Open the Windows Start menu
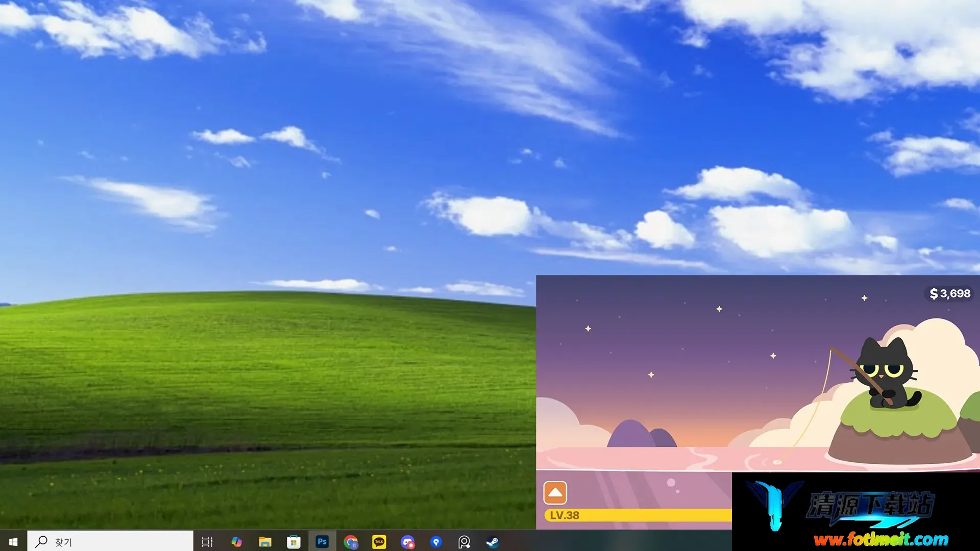Screen dimensions: 980x551 pyautogui.click(x=13, y=542)
